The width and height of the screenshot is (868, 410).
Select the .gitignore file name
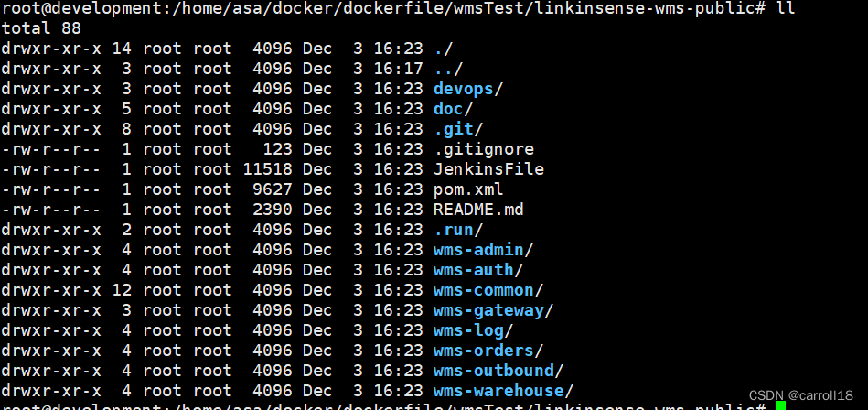point(484,149)
